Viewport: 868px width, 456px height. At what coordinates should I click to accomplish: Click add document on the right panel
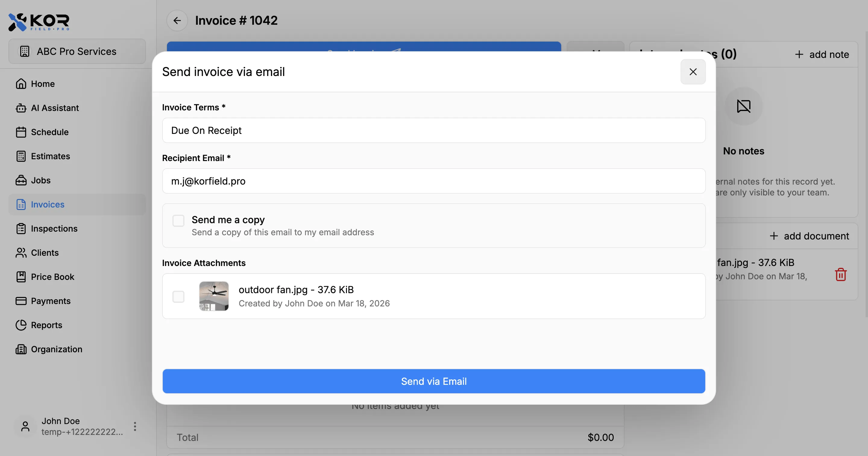pyautogui.click(x=809, y=236)
